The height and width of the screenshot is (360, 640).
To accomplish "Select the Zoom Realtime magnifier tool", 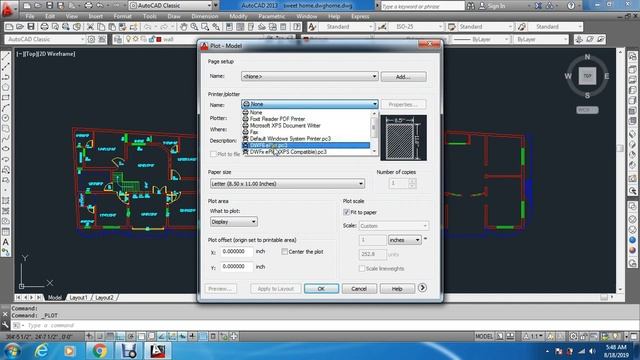I will [194, 27].
